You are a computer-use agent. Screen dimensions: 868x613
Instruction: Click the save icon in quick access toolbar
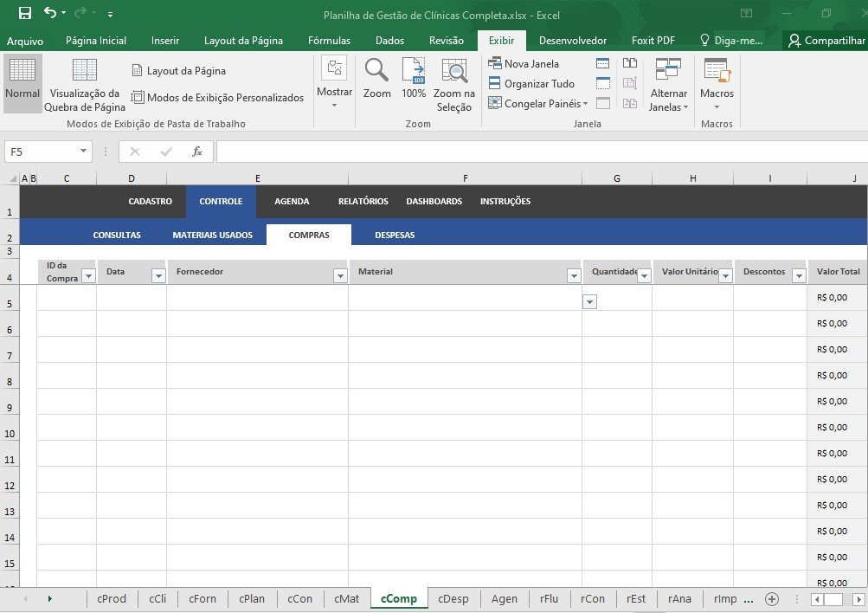[24, 14]
